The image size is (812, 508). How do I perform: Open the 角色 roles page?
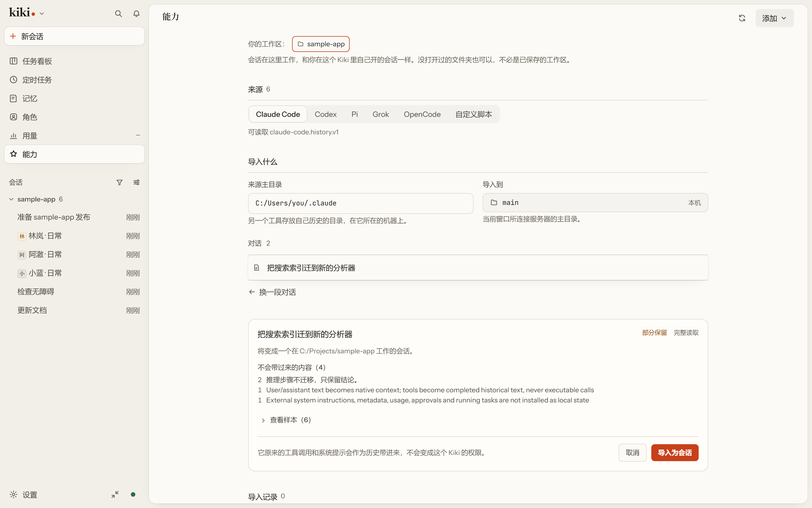click(74, 117)
